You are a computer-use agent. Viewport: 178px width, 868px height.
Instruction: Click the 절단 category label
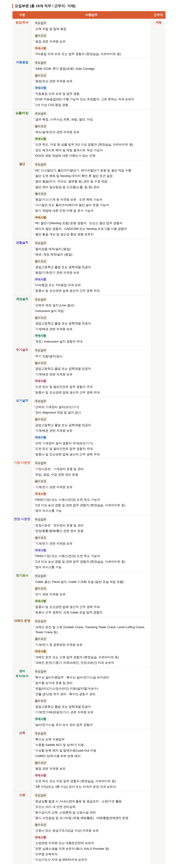pos(22,164)
